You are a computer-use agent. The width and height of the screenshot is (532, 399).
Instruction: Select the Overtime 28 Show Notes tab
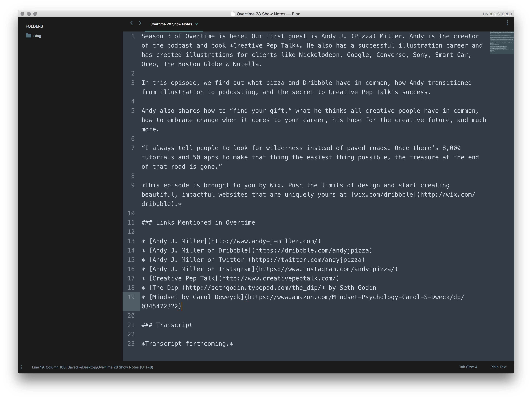pyautogui.click(x=171, y=24)
